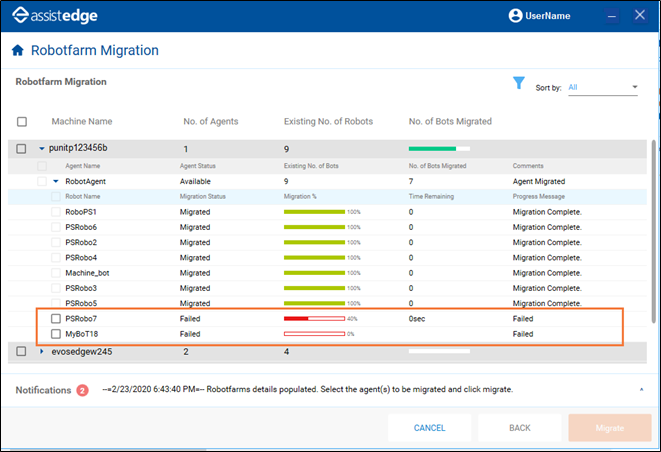
Task: Toggle select-all checkbox next to Machine Name
Action: click(22, 122)
